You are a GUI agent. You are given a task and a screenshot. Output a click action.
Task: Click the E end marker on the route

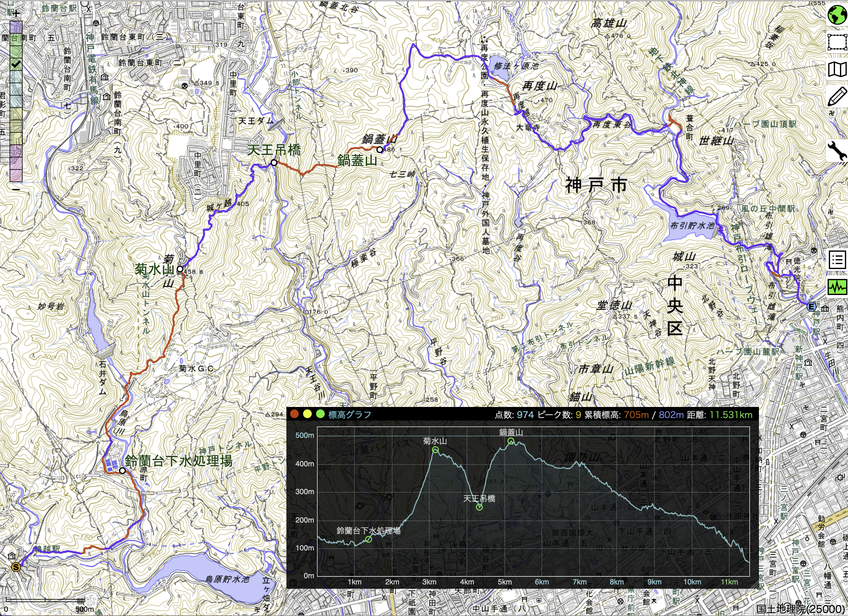pyautogui.click(x=811, y=307)
